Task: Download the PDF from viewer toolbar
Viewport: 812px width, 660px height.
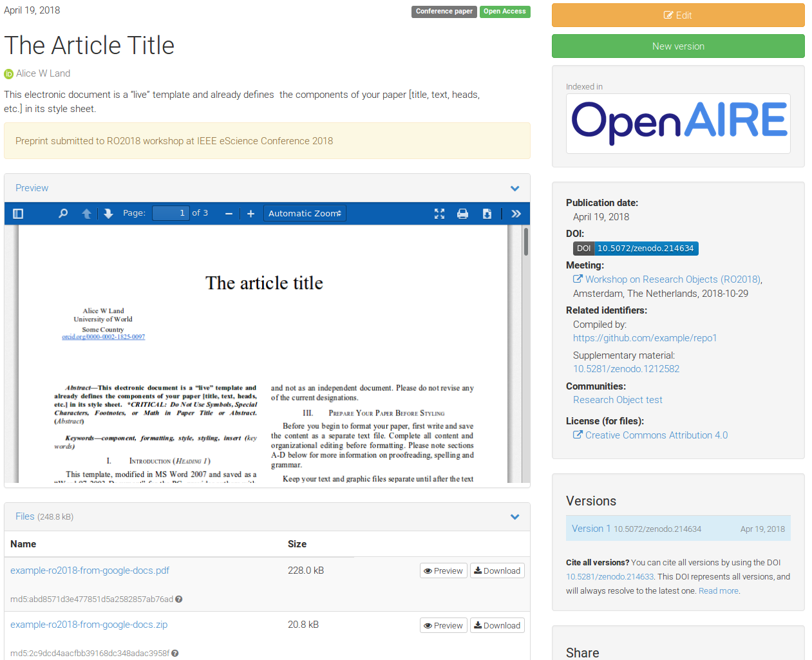Action: [x=487, y=214]
